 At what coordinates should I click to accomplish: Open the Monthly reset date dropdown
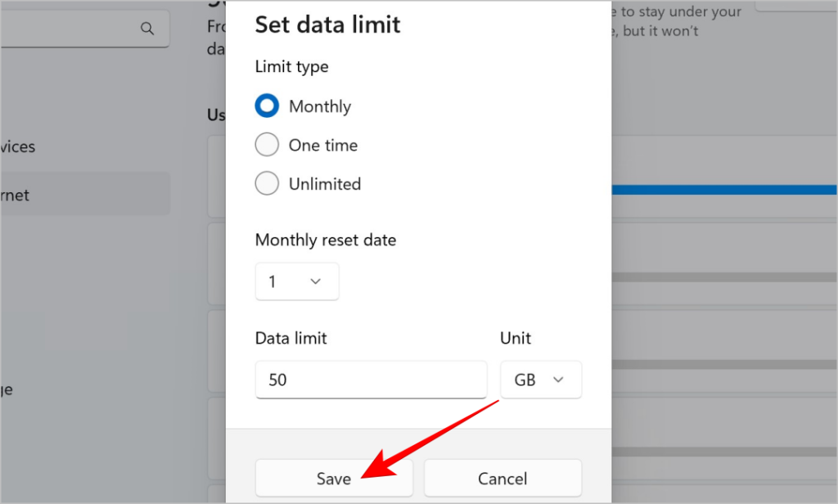(x=296, y=281)
